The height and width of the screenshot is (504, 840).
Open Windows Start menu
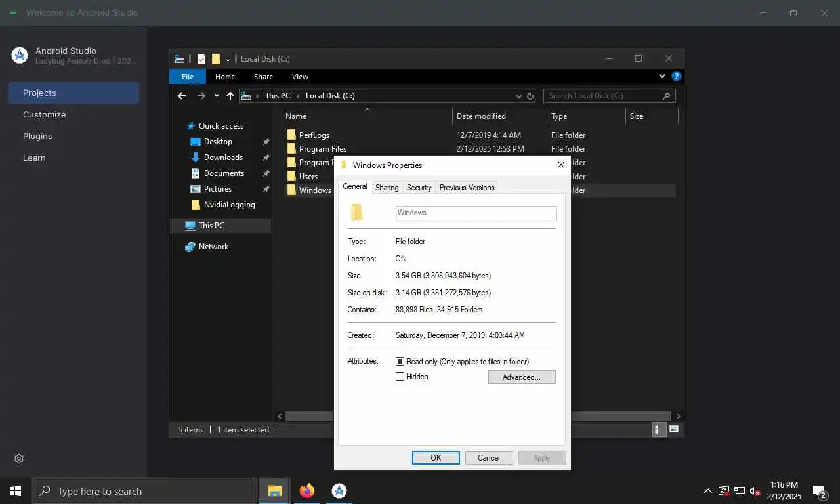[x=16, y=491]
